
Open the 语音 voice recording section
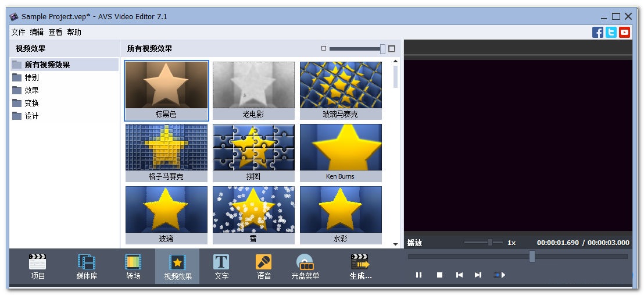(264, 266)
